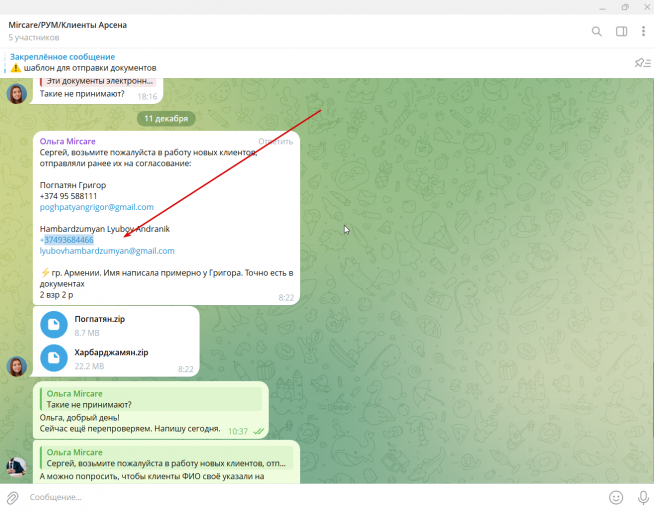Open Olga's avatar beside zip files message
The width and height of the screenshot is (654, 512).
pyautogui.click(x=17, y=366)
